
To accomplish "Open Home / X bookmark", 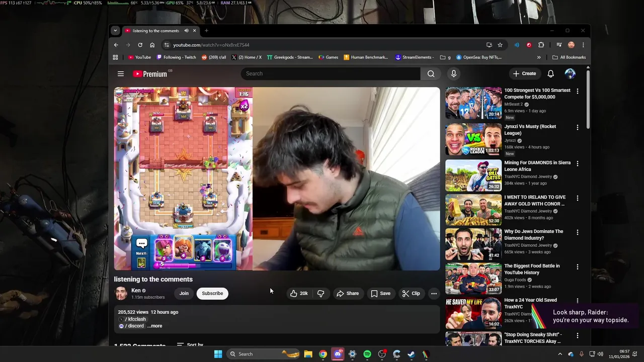I will pyautogui.click(x=247, y=57).
